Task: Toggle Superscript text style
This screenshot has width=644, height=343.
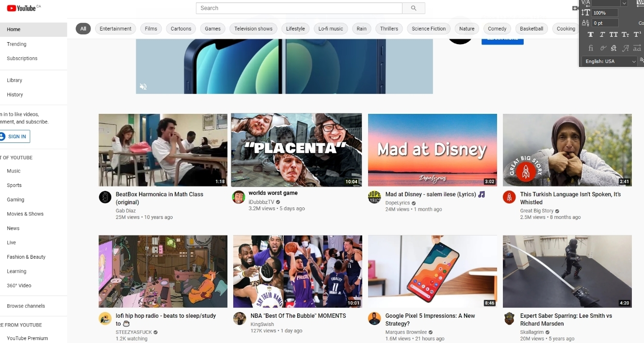Action: click(x=637, y=34)
